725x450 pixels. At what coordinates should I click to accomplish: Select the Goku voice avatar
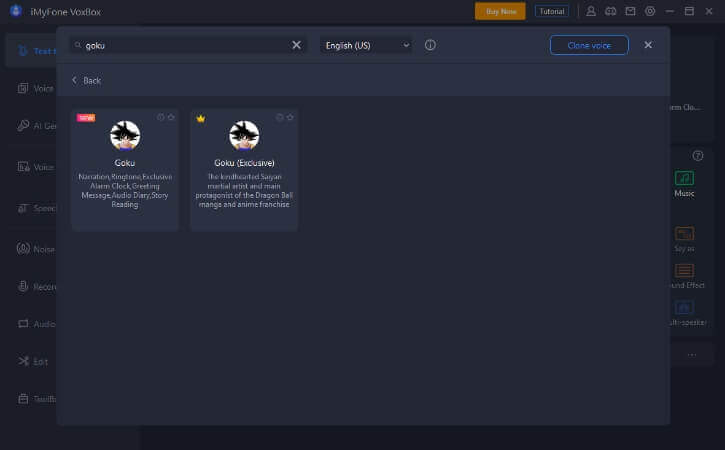coord(125,136)
